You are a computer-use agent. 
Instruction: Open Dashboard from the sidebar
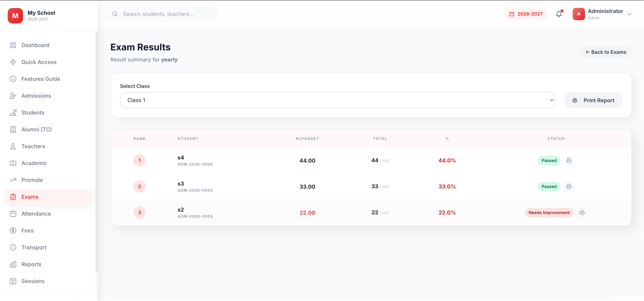coord(35,45)
